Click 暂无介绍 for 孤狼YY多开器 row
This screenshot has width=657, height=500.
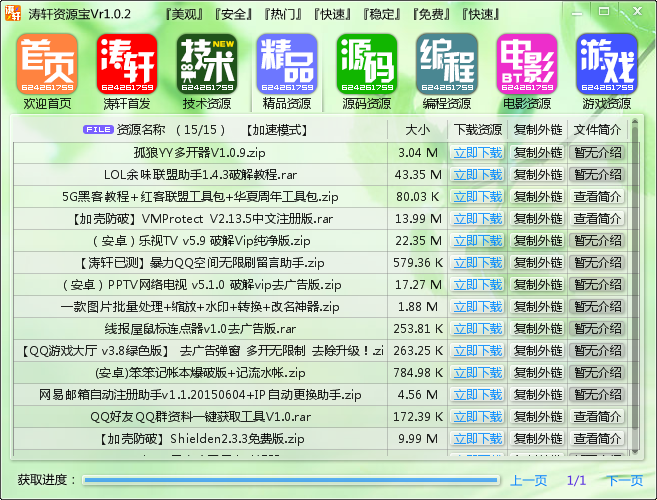pos(597,153)
